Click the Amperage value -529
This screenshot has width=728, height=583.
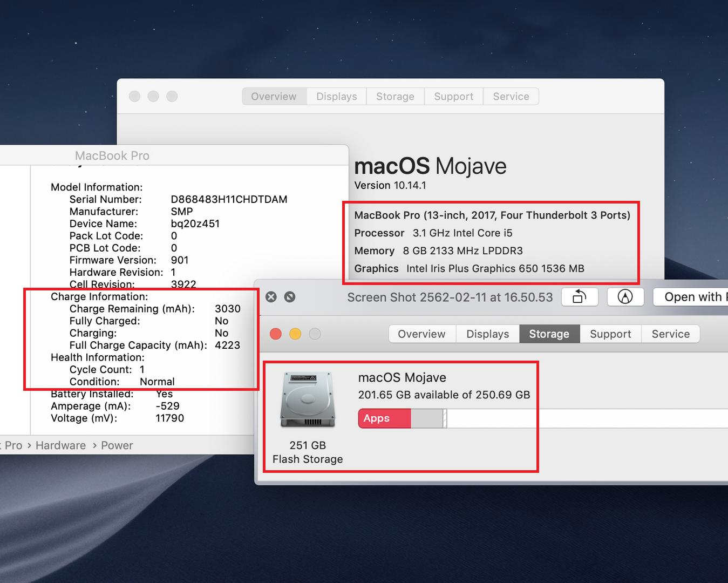point(168,406)
